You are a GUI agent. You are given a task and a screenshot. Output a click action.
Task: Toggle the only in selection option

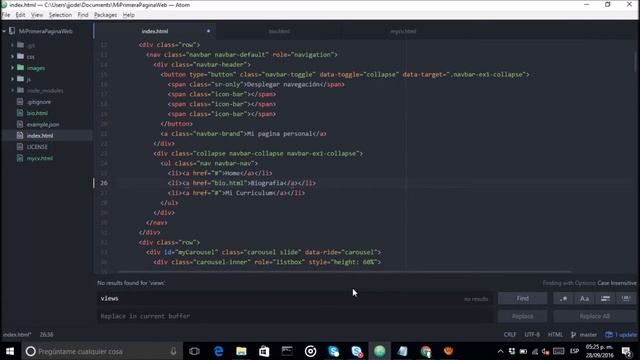[605, 299]
